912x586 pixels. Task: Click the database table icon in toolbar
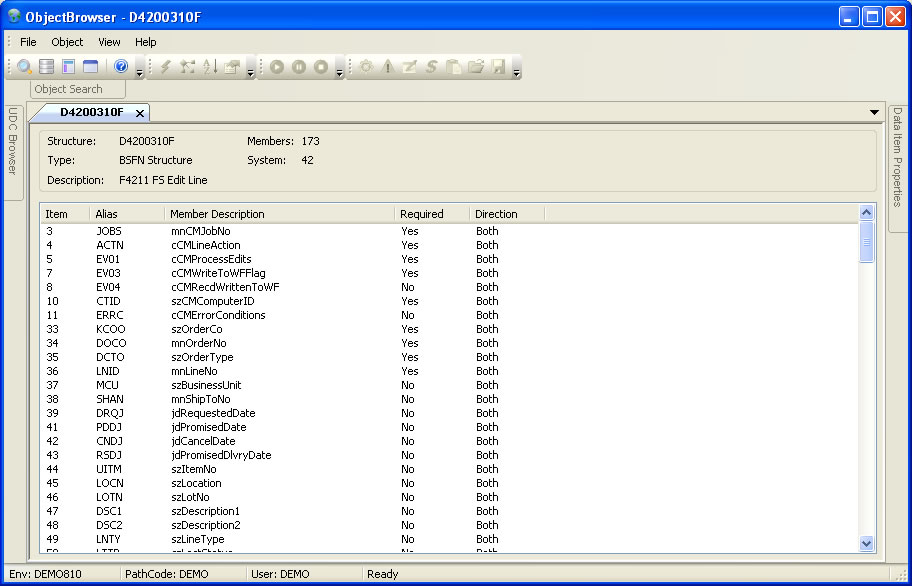(x=47, y=67)
